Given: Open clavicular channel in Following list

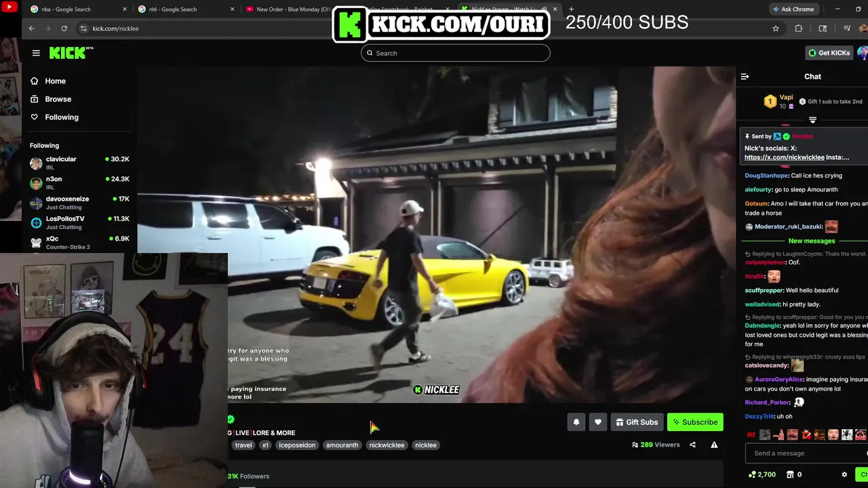Looking at the screenshot, I should (79, 163).
